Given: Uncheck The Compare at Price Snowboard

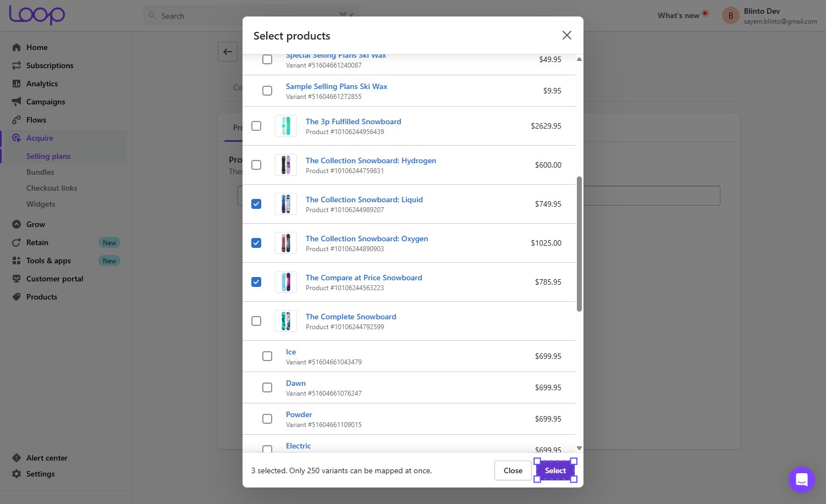Looking at the screenshot, I should click(256, 282).
